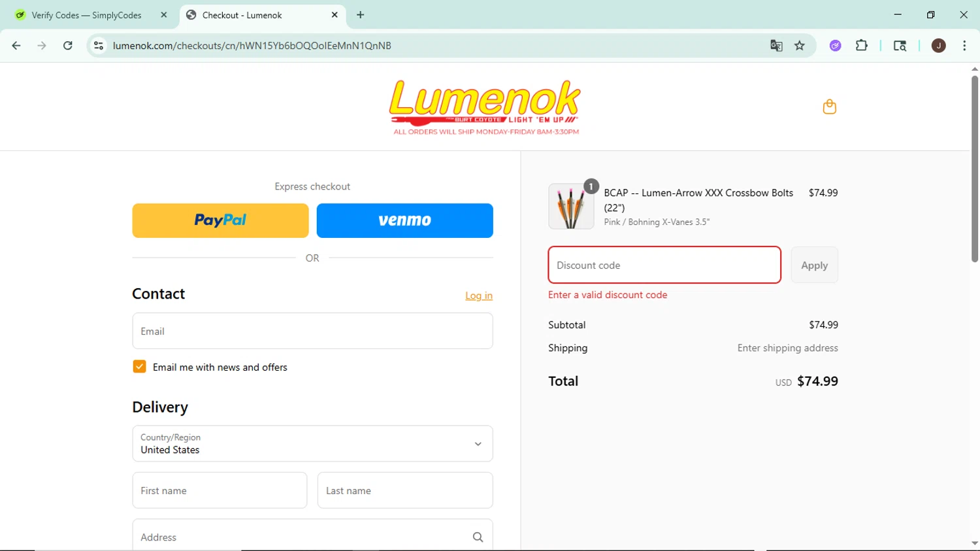Image resolution: width=980 pixels, height=551 pixels.
Task: Open the shopping bag cart icon
Action: (829, 107)
